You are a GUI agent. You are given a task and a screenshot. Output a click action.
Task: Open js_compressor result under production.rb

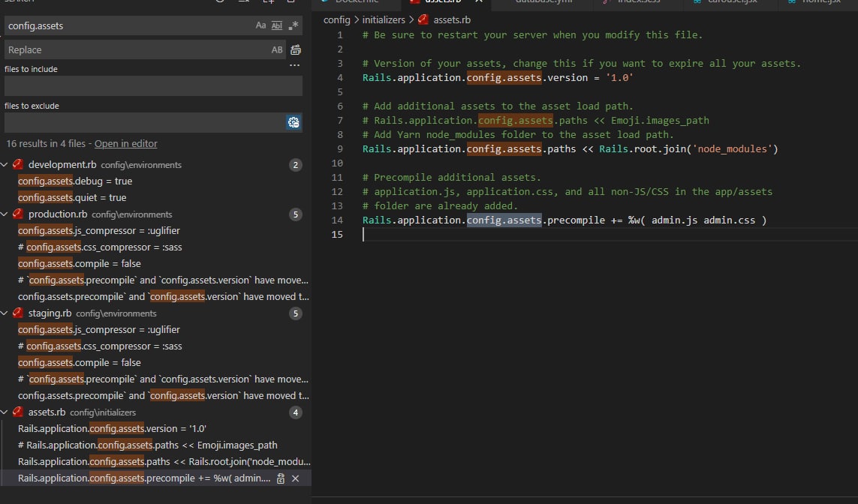point(99,231)
